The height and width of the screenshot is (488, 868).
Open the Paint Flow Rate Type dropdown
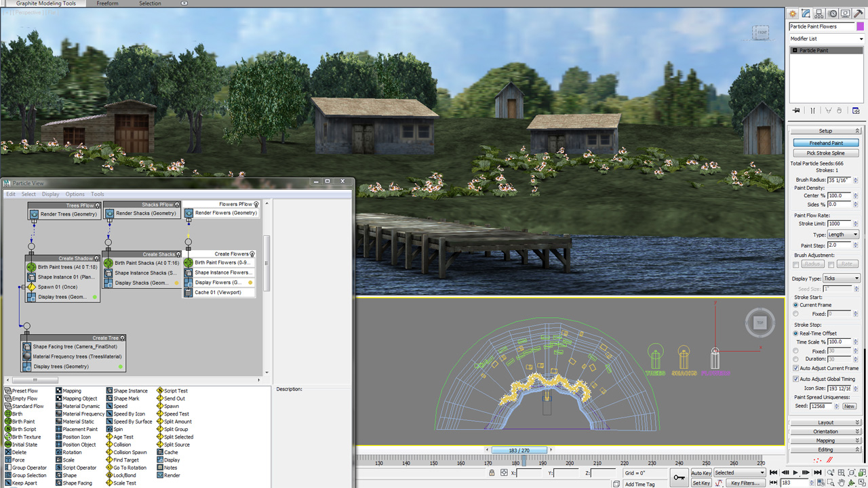[x=843, y=235]
